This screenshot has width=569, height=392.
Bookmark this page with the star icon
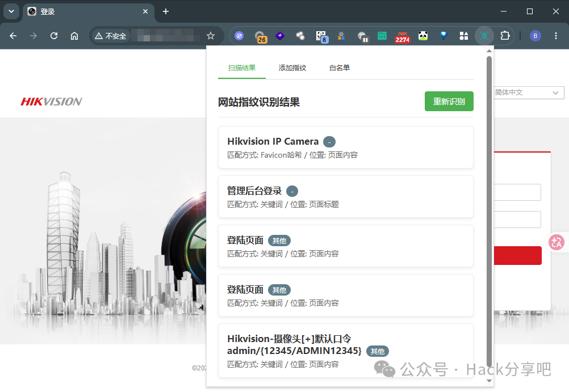pyautogui.click(x=211, y=36)
